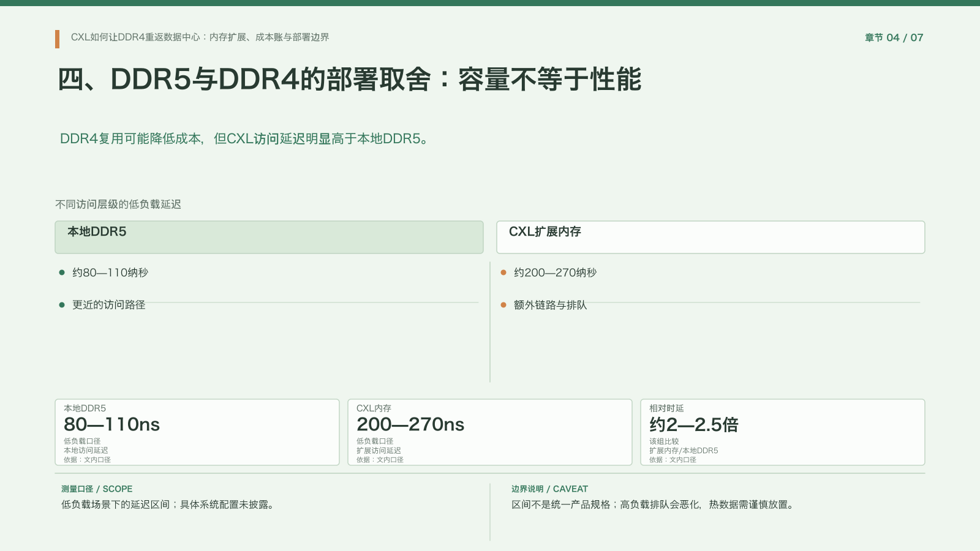The width and height of the screenshot is (980, 551).
Task: Click the 边界说明 / CAVEAT heading
Action: [x=549, y=489]
